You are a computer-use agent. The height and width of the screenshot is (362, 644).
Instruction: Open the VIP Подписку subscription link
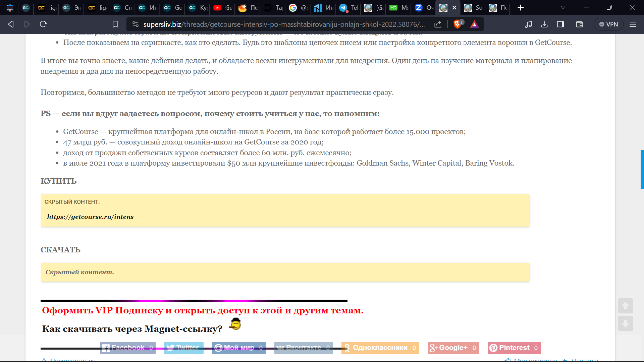pos(203,310)
